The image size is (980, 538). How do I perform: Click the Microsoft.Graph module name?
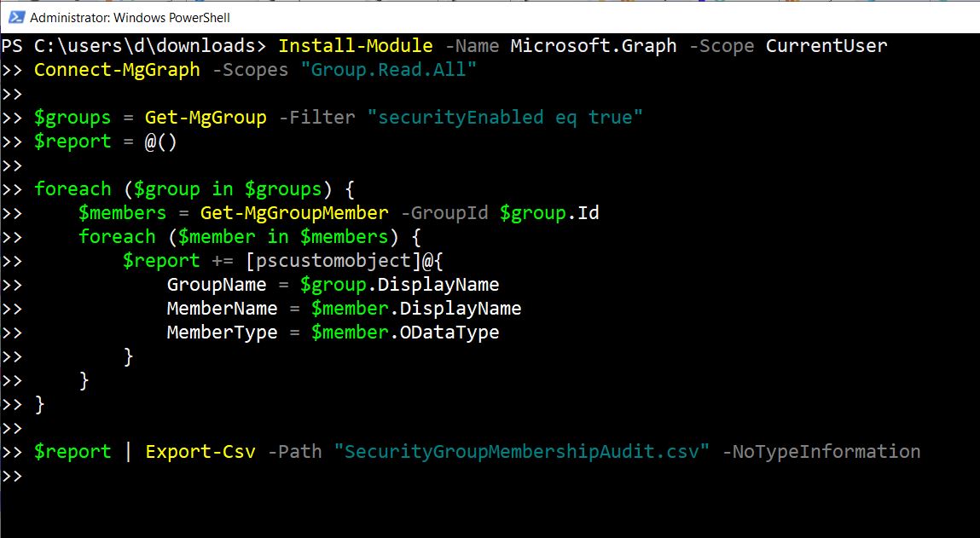click(594, 45)
